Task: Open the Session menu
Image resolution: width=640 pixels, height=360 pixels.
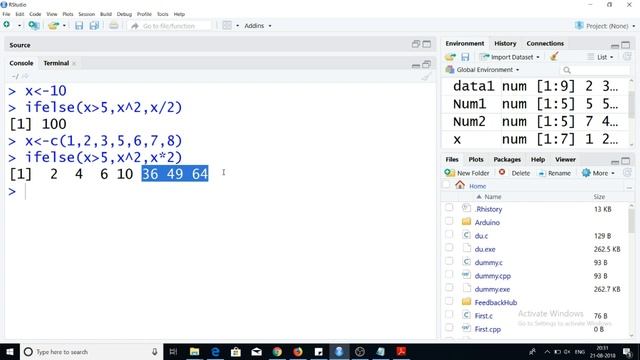Action: [87, 14]
